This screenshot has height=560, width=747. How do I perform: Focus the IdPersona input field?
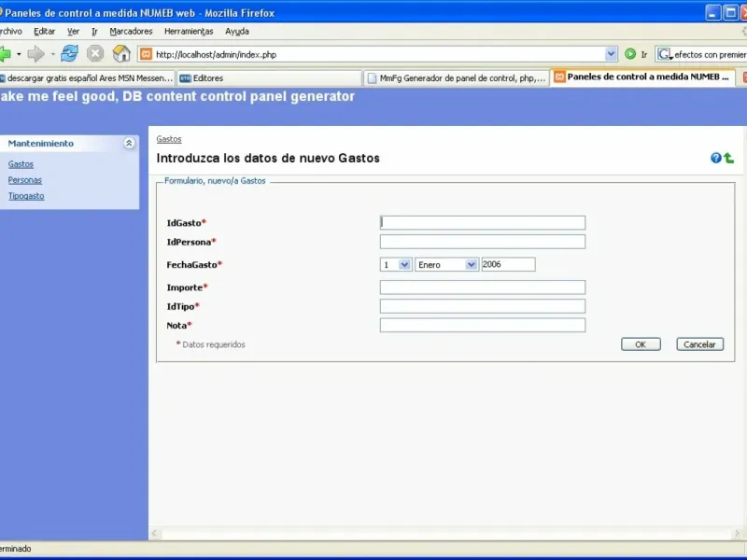483,242
